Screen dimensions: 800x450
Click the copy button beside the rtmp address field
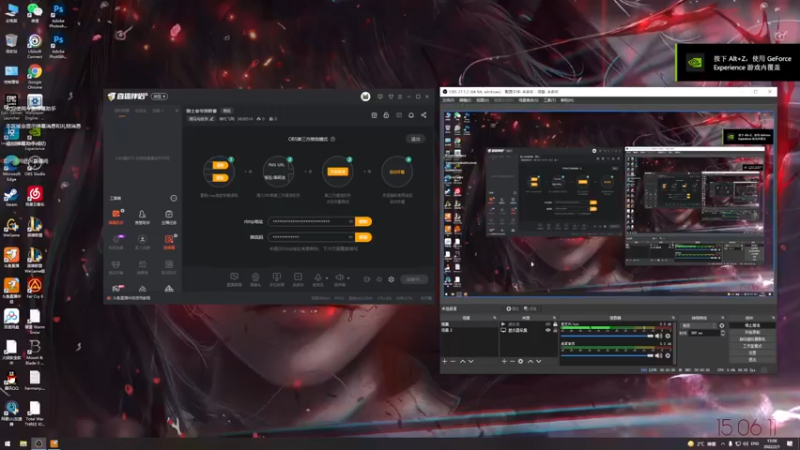(x=363, y=221)
